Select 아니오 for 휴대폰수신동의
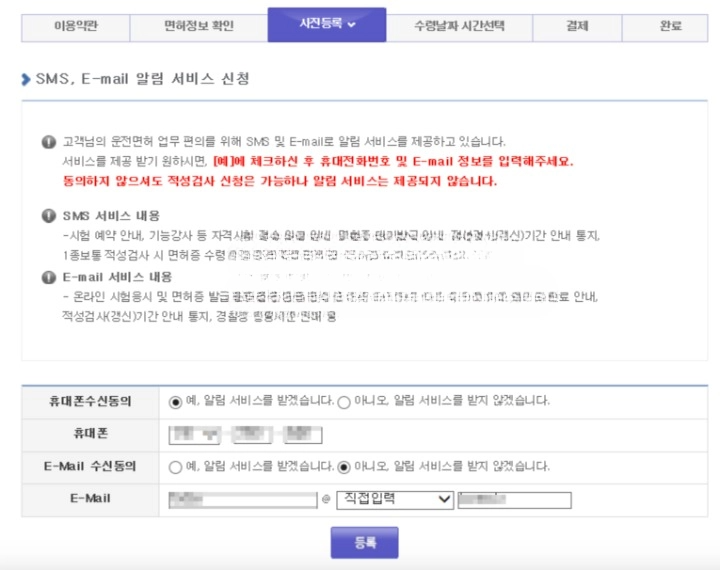Screen dimensions: 720x570 (x=344, y=402)
